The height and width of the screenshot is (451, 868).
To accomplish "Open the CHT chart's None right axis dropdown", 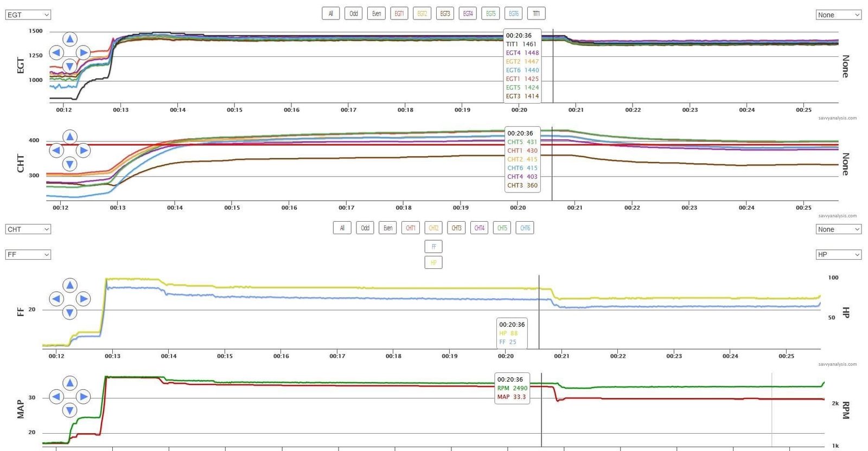I will 838,229.
